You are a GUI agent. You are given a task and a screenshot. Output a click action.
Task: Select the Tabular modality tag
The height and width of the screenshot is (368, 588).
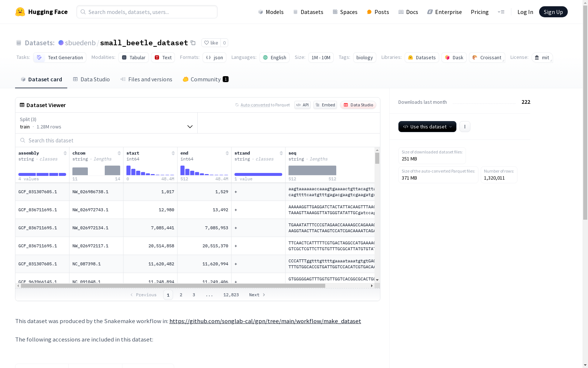tap(133, 57)
